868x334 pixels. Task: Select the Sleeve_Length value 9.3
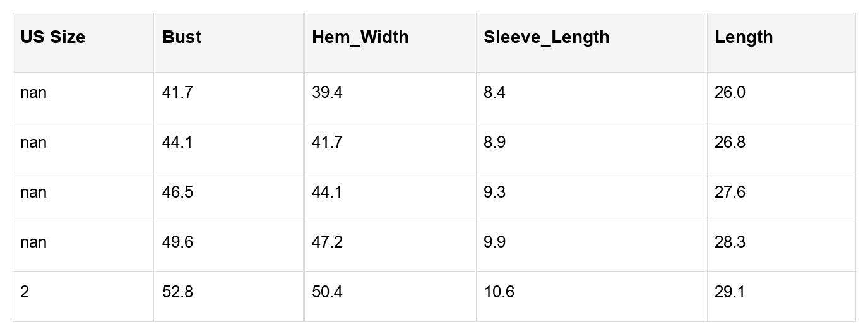(494, 193)
